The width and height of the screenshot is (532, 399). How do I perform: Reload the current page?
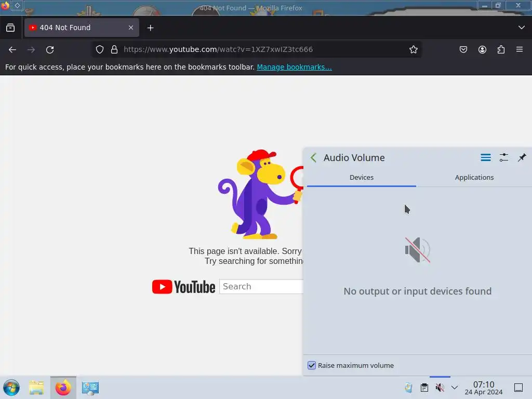click(50, 49)
